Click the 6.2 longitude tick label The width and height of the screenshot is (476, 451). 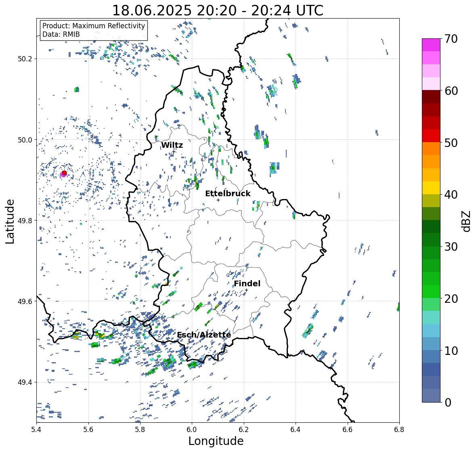coord(244,430)
